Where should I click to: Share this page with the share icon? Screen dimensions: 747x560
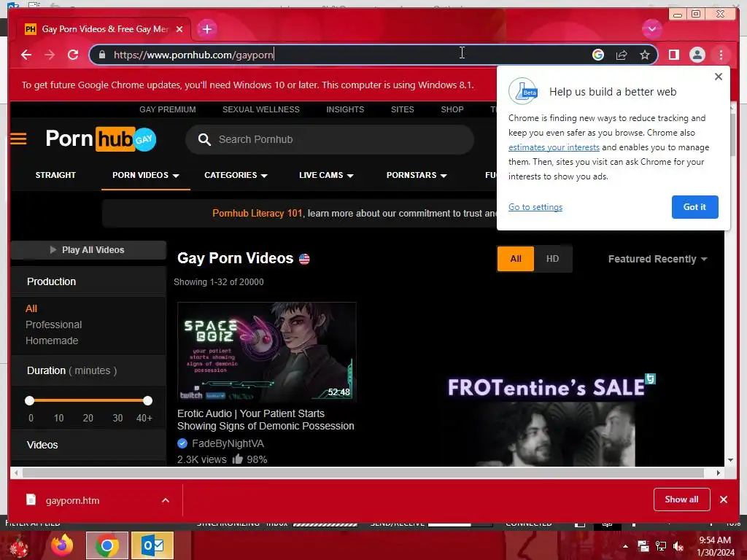(x=622, y=55)
